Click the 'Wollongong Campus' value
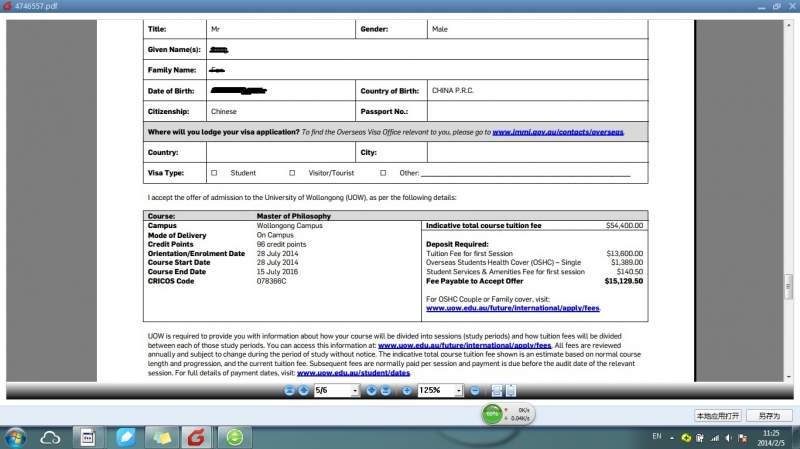Image resolution: width=800 pixels, height=449 pixels. pos(289,226)
